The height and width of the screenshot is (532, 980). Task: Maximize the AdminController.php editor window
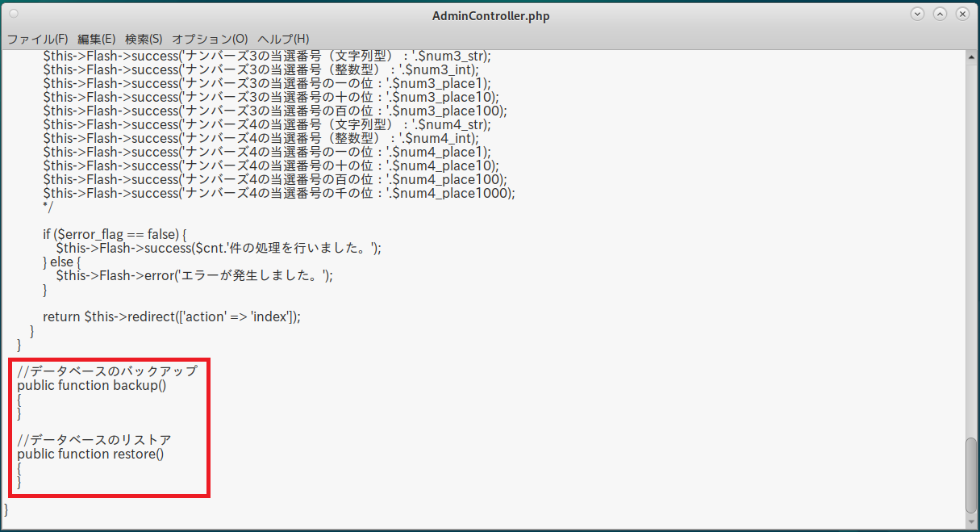click(940, 15)
